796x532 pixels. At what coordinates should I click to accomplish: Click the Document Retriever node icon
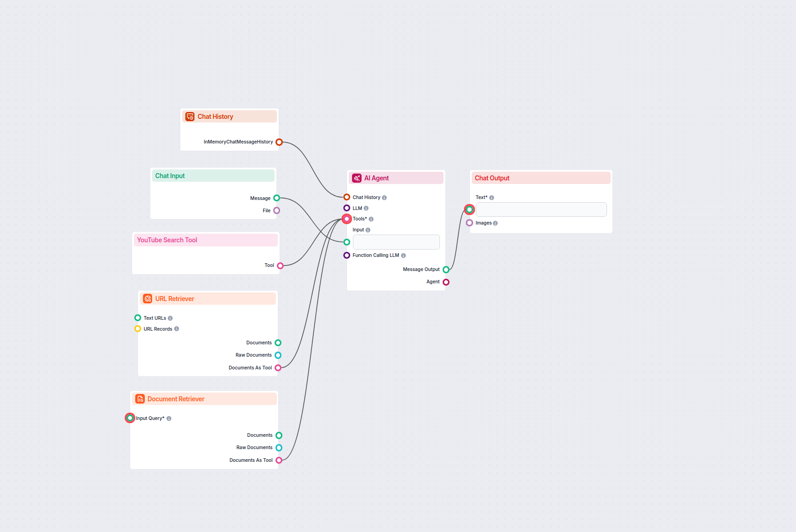click(x=140, y=399)
